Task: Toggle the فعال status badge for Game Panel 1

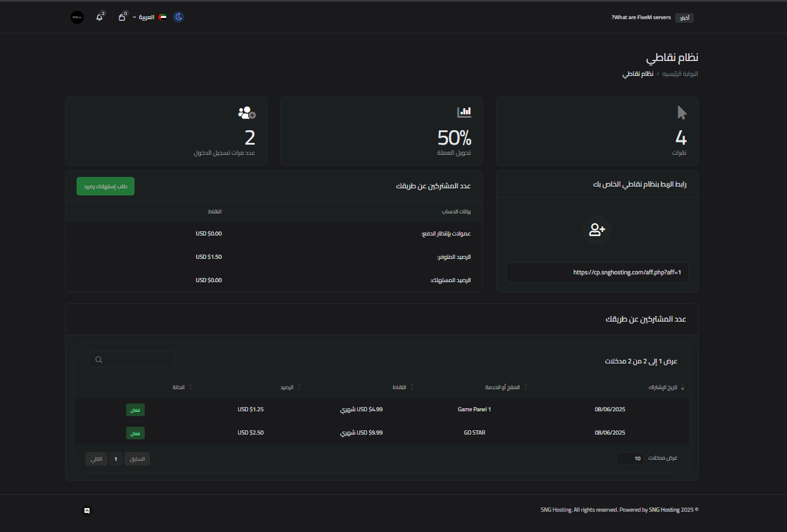Action: coord(135,410)
